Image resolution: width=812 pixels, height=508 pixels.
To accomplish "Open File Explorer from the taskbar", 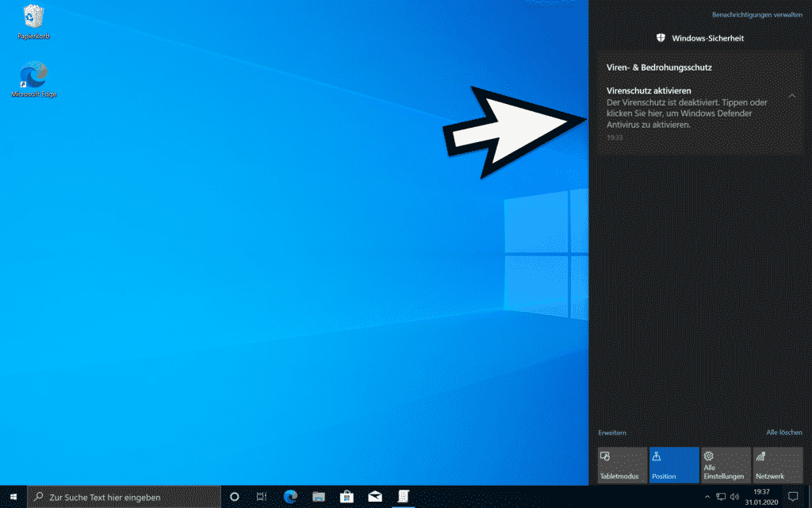I will (x=319, y=497).
